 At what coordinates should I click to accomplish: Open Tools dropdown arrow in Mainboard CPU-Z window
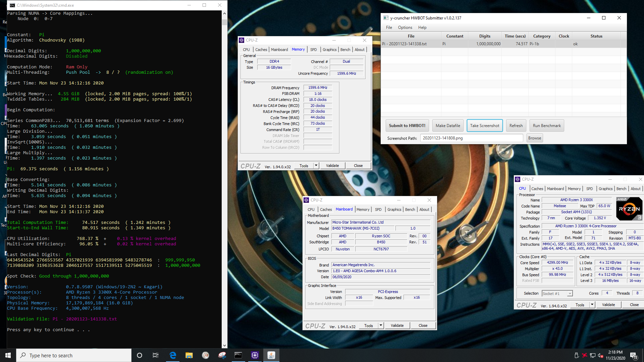pos(381,325)
